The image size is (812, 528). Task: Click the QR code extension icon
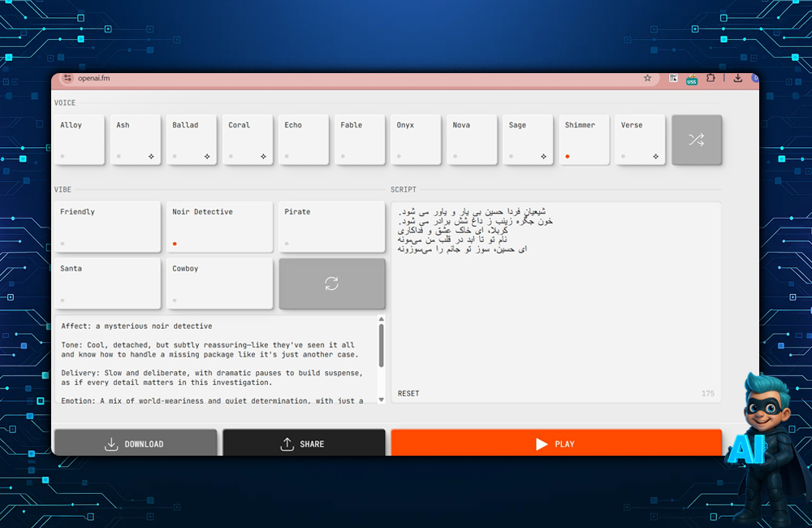673,79
